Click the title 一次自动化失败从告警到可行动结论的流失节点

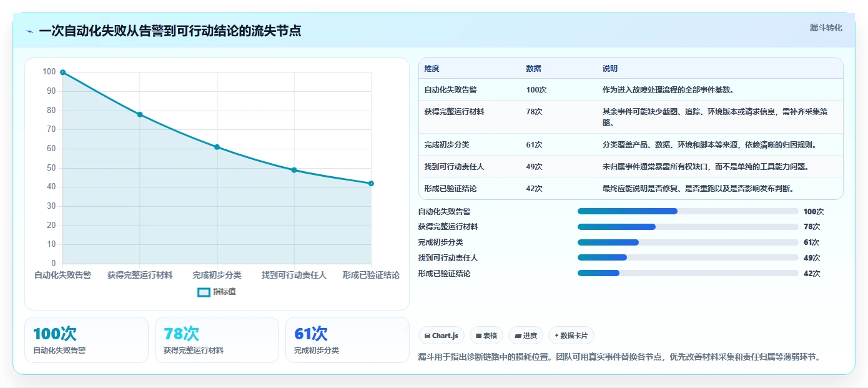click(170, 31)
